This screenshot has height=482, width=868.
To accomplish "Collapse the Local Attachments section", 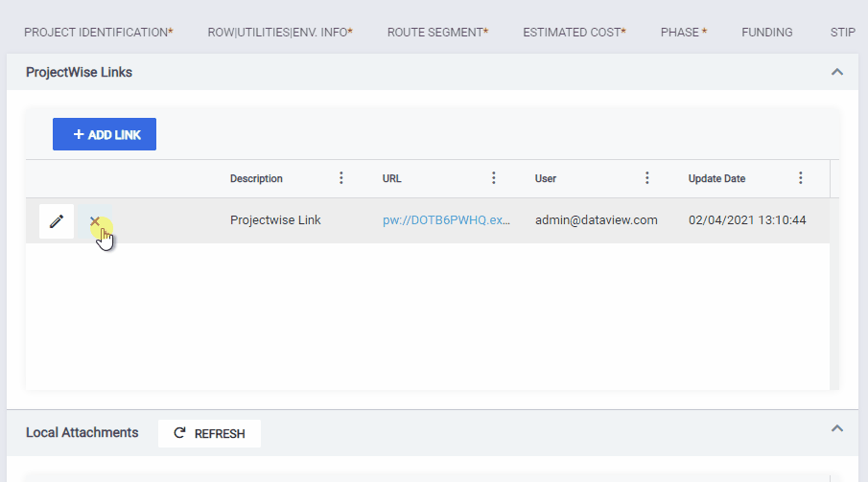I will pyautogui.click(x=837, y=428).
